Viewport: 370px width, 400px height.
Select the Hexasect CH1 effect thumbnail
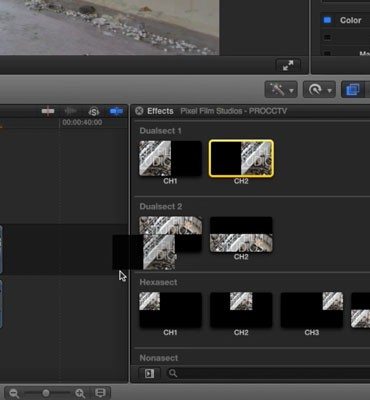tap(170, 310)
